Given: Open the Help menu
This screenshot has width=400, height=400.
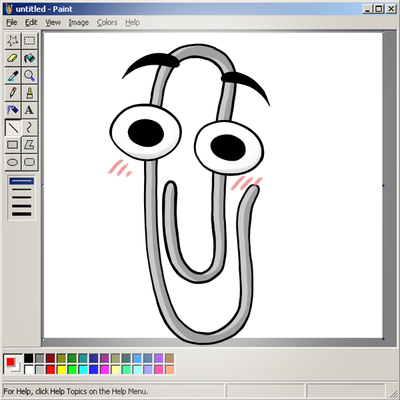Looking at the screenshot, I should point(132,23).
